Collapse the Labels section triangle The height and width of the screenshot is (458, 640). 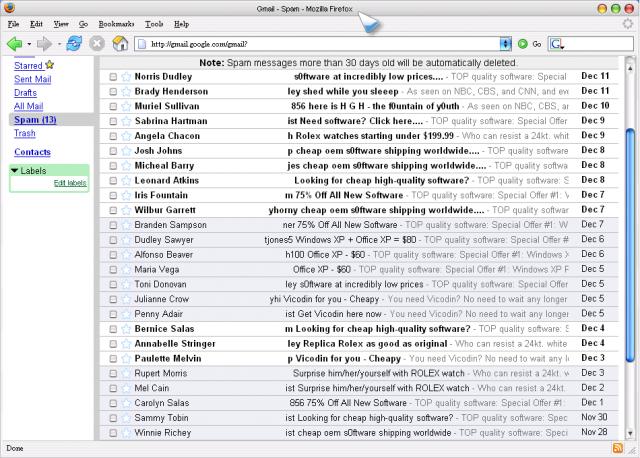pyautogui.click(x=15, y=170)
